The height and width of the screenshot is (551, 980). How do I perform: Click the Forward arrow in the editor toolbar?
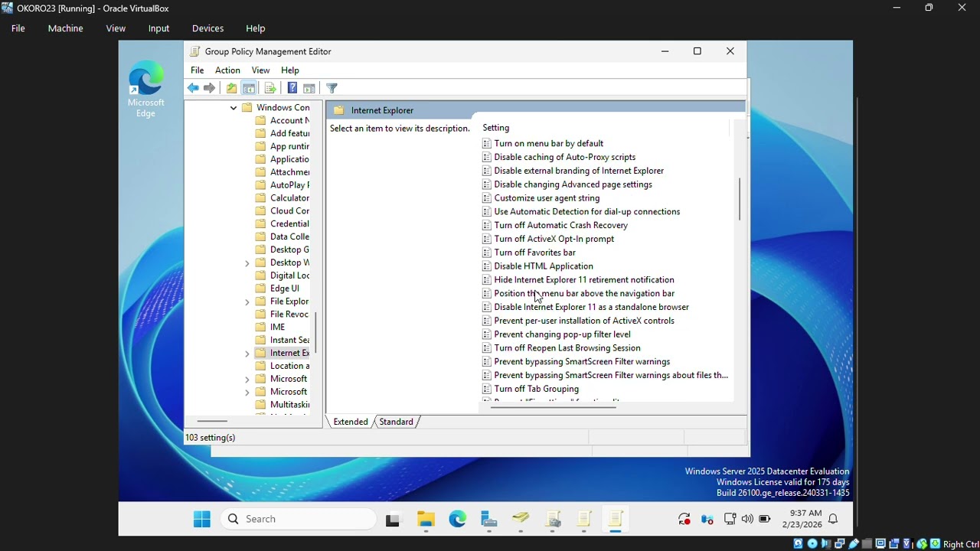209,88
